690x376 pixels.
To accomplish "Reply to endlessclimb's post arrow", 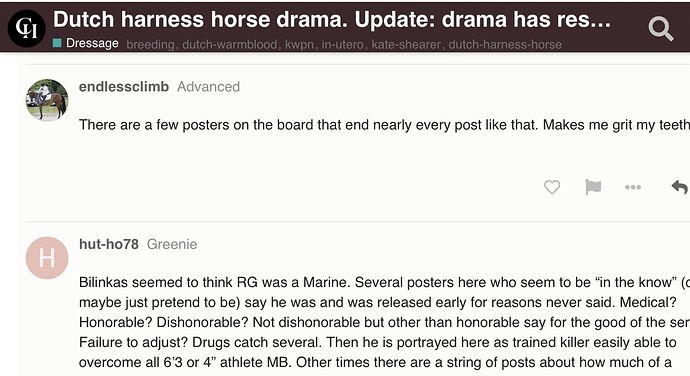I will coord(679,187).
